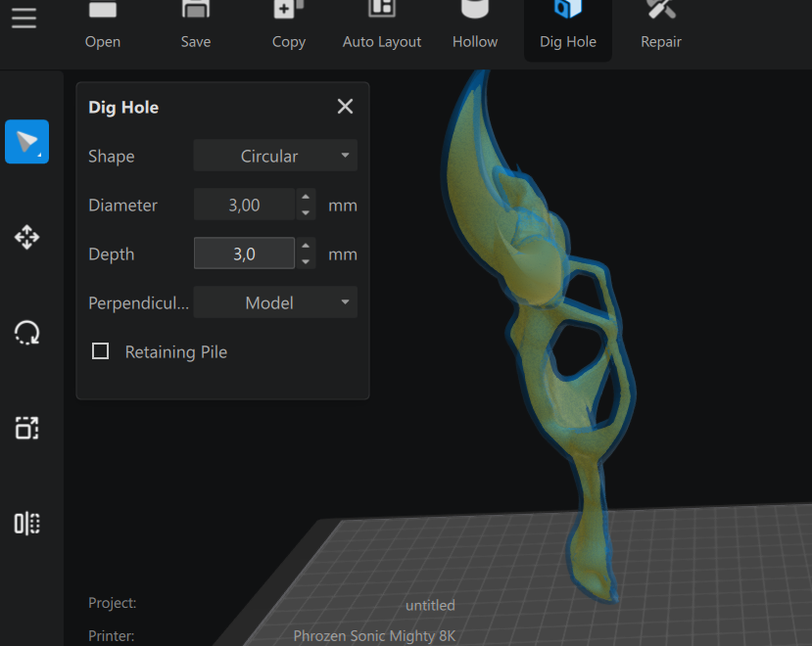Click the 'Project:' label

pos(112,603)
